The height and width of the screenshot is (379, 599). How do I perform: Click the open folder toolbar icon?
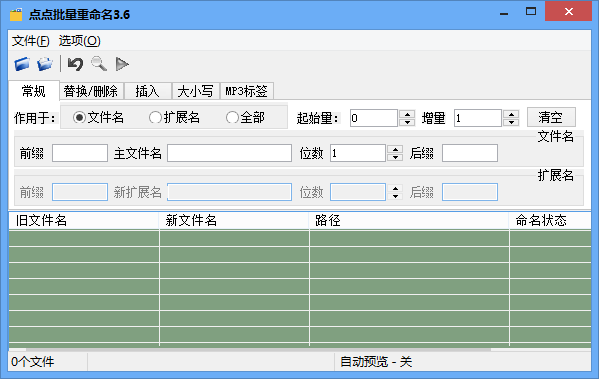tap(45, 64)
